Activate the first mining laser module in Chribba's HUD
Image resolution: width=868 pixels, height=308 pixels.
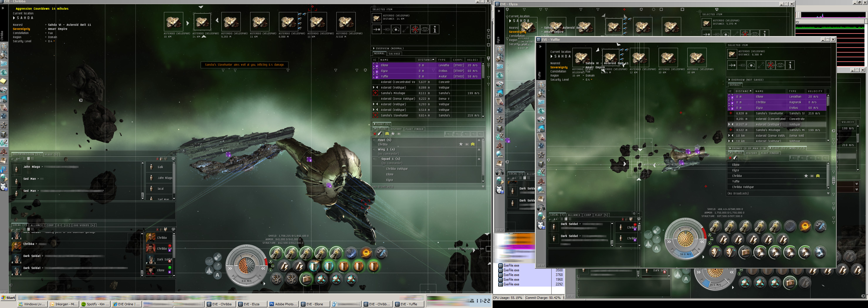(x=276, y=253)
